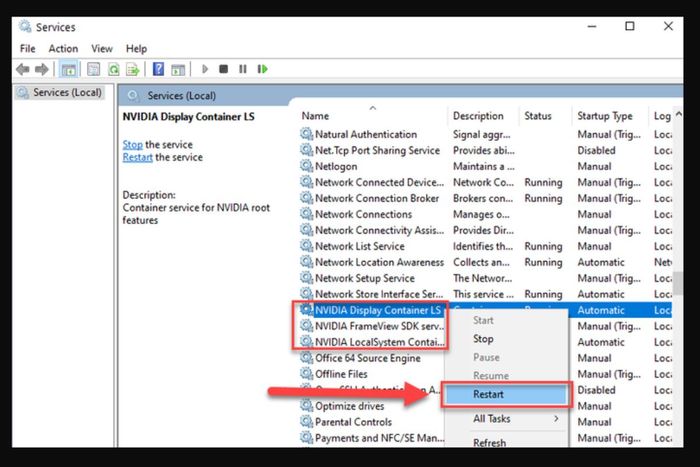Select the Net.Tcp Port Sharing Service row

click(x=485, y=150)
